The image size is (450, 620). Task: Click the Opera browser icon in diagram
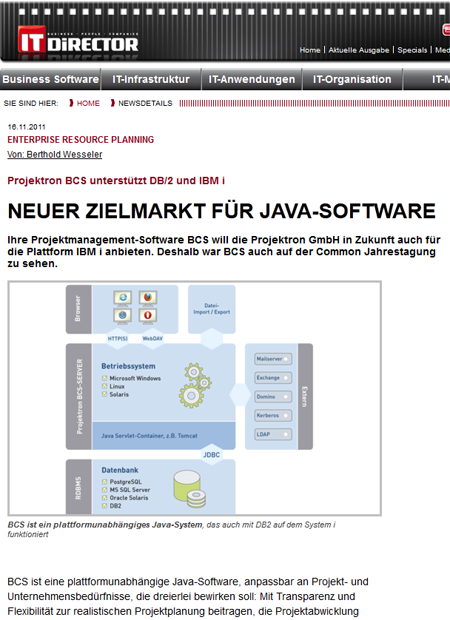148,316
